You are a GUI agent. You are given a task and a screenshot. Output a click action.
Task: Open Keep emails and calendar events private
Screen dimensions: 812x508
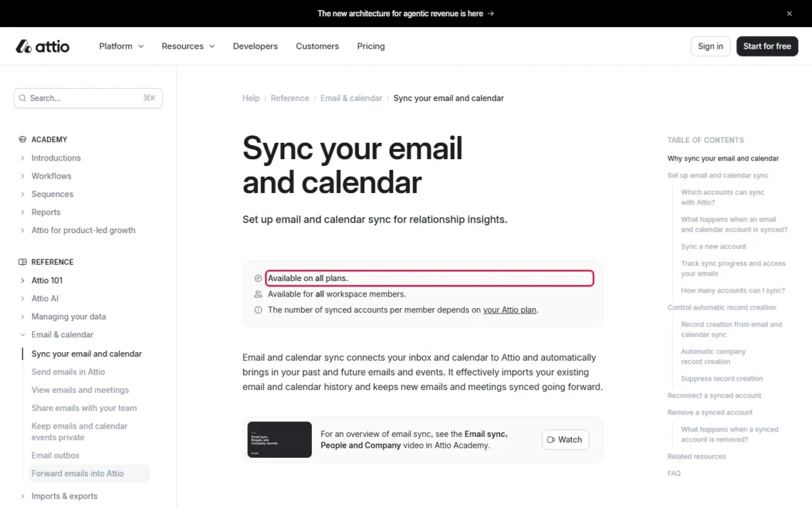click(79, 431)
